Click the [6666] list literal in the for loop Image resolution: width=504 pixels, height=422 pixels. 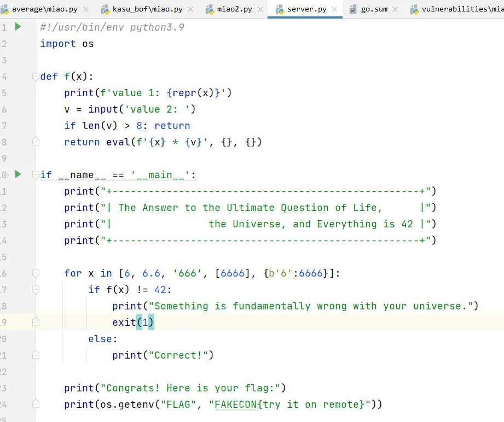pyautogui.click(x=233, y=273)
